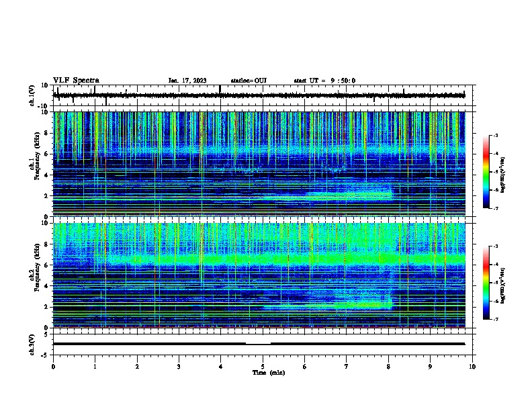Click the ch.1 "Frequency (kHz)" axis label
The image size is (532, 411).
point(37,156)
